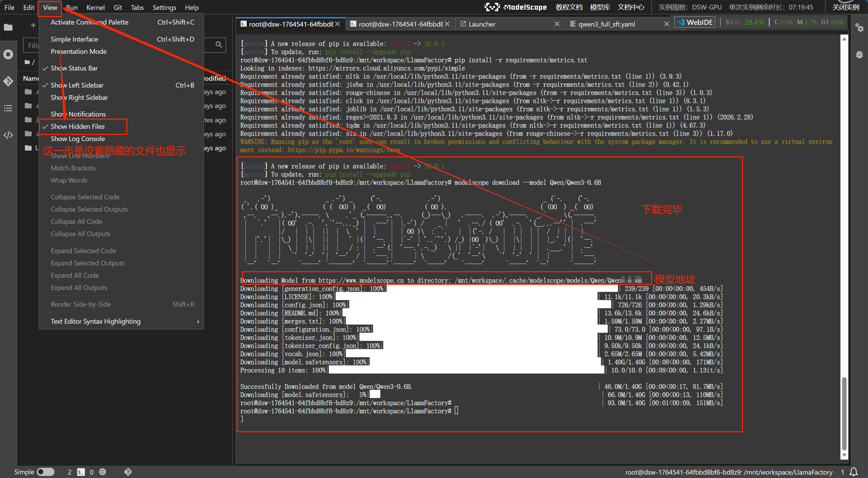Click the property inspector gears icon
The width and height of the screenshot is (868, 478).
point(859,28)
